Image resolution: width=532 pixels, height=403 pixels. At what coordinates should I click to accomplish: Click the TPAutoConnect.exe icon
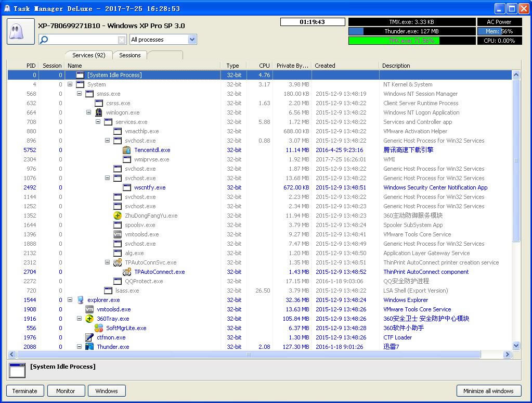[127, 272]
